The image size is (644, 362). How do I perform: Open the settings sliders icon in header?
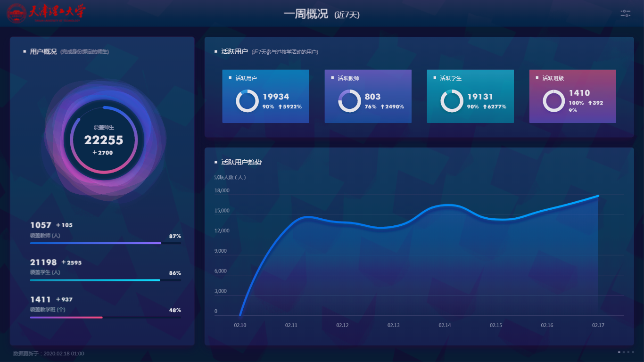(x=625, y=14)
